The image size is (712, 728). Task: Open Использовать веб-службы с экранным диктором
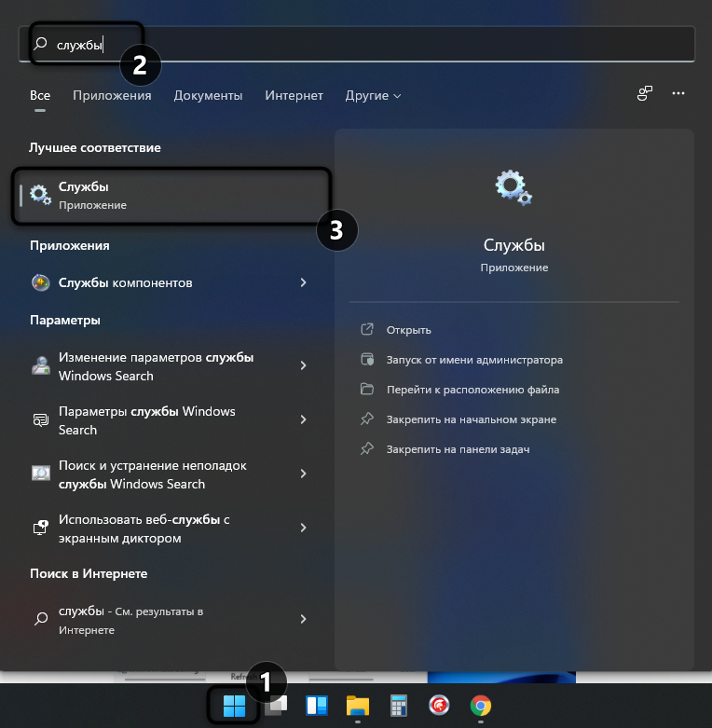171,529
